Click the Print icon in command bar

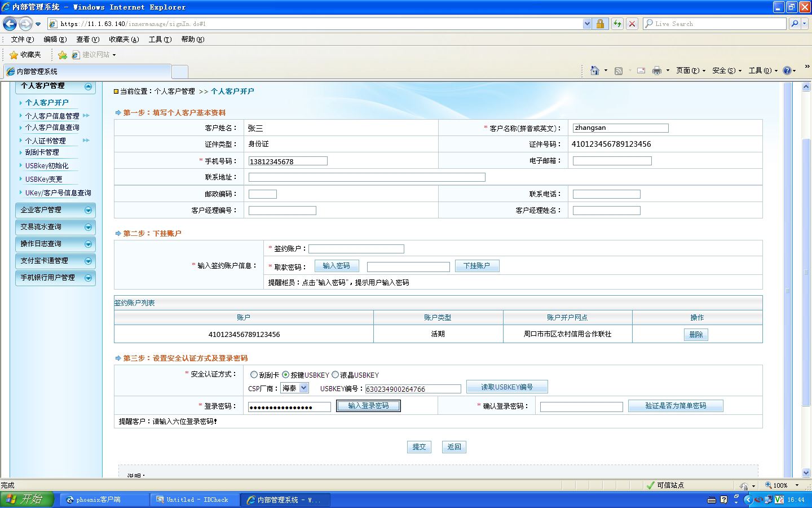pyautogui.click(x=656, y=71)
